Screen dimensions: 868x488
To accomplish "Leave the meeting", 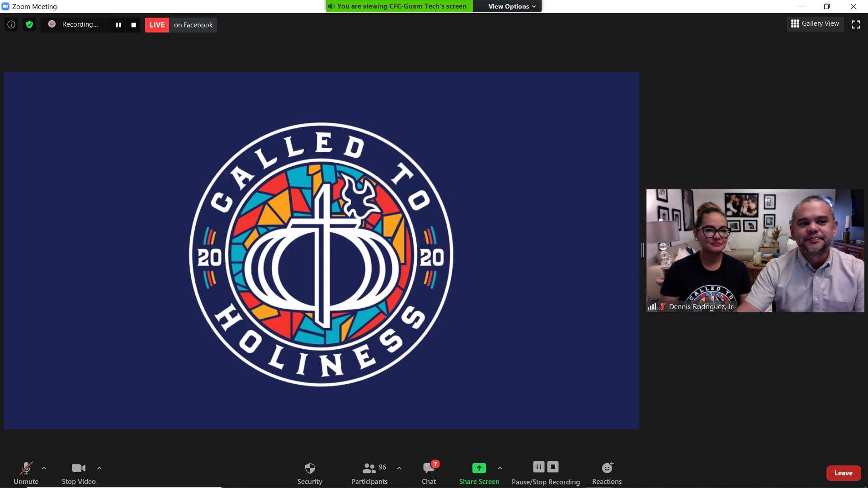I will [x=843, y=473].
